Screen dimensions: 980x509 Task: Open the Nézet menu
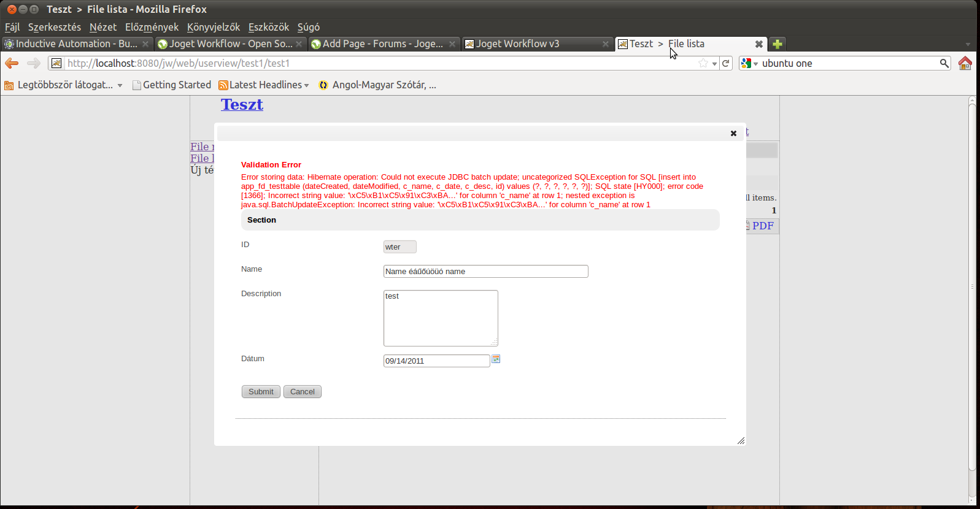tap(103, 27)
